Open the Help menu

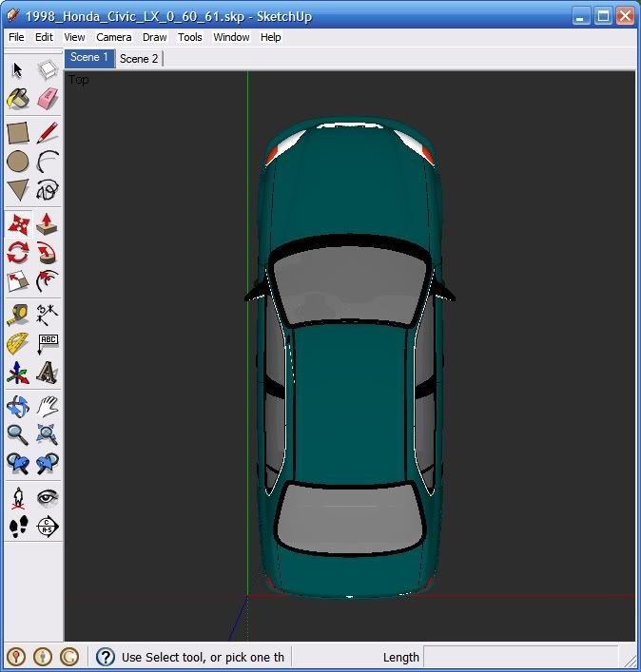[x=270, y=37]
